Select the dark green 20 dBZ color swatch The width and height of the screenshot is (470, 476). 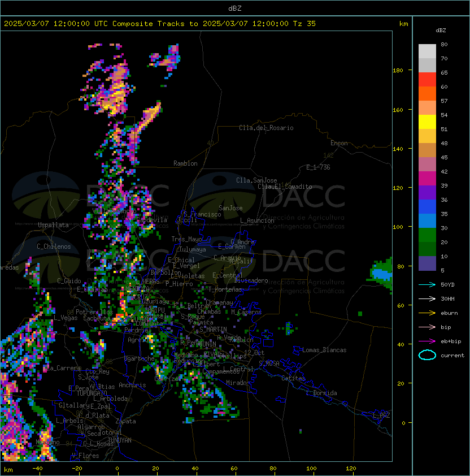(x=427, y=249)
